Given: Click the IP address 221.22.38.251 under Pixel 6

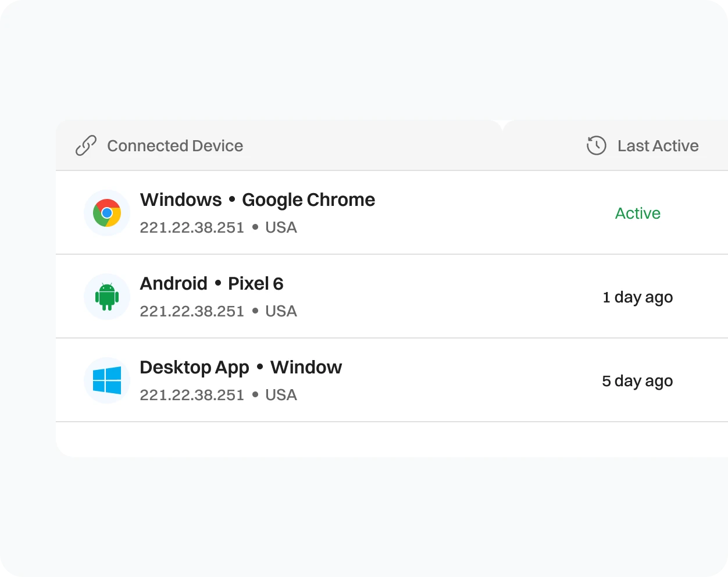Looking at the screenshot, I should (x=192, y=311).
